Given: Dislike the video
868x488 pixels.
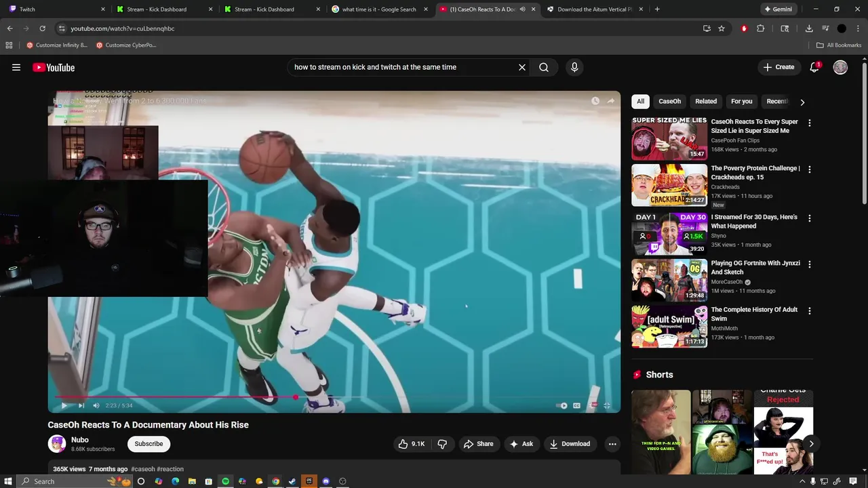Looking at the screenshot, I should (442, 444).
